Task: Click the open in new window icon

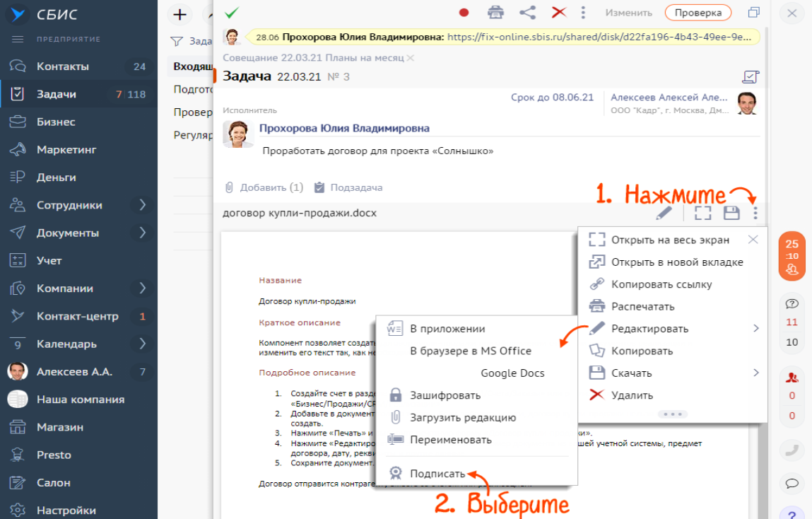Action: tap(753, 13)
